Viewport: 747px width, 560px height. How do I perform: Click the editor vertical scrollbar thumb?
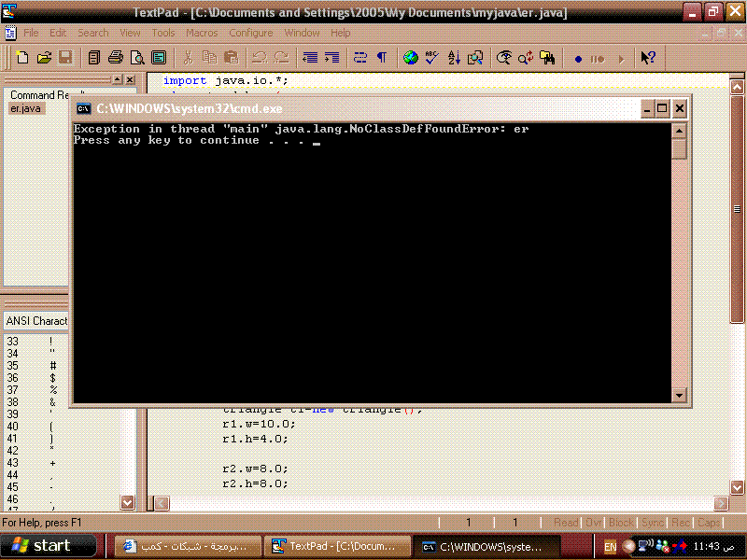(737, 208)
